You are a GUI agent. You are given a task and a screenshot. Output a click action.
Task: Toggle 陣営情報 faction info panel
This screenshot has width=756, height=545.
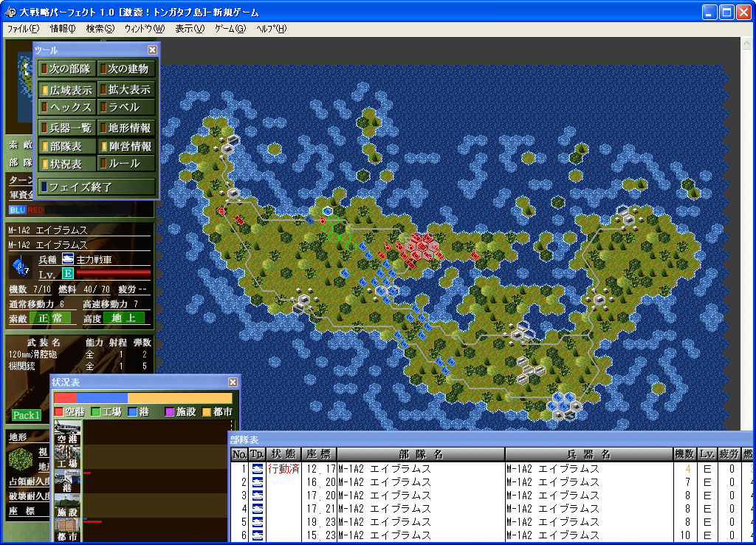[x=126, y=146]
